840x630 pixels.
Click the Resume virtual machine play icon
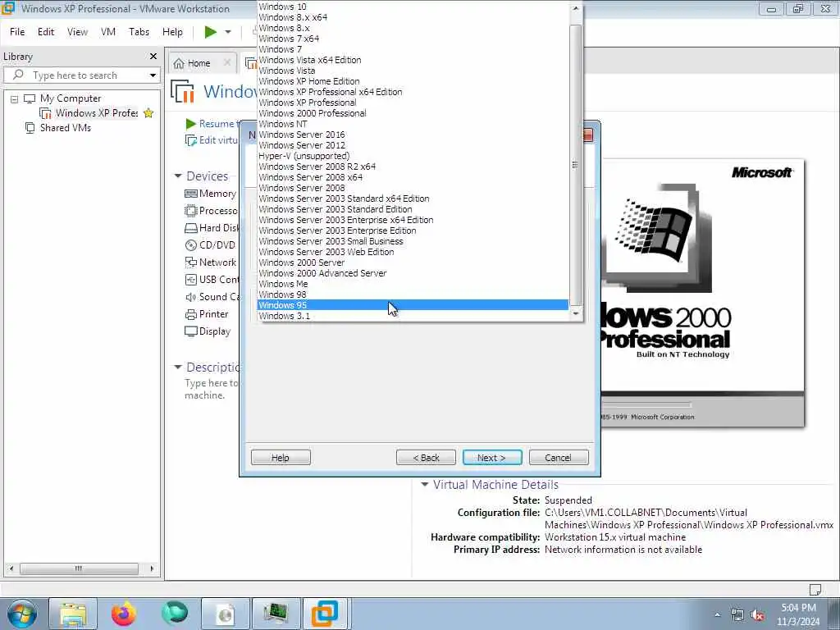190,124
